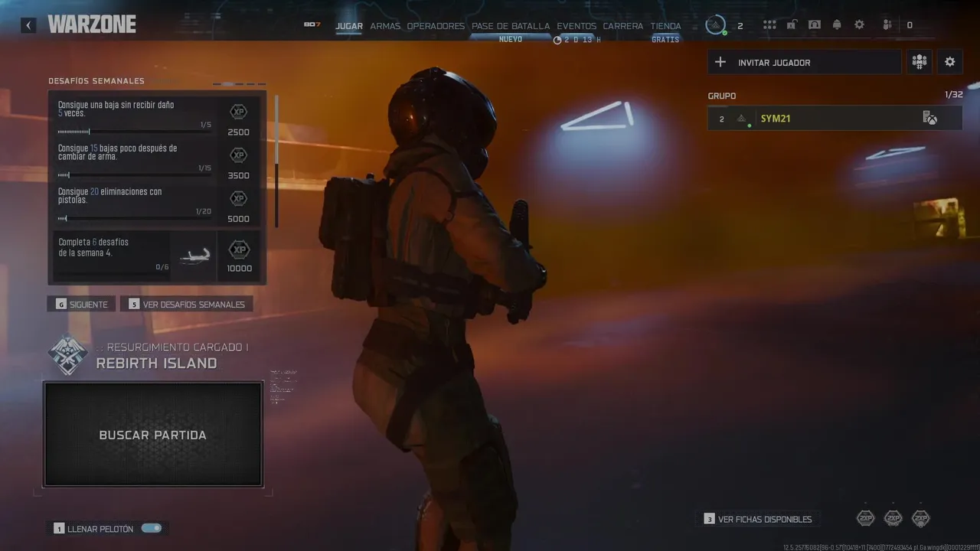
Task: Open the player rank emblem in header
Action: pos(716,25)
